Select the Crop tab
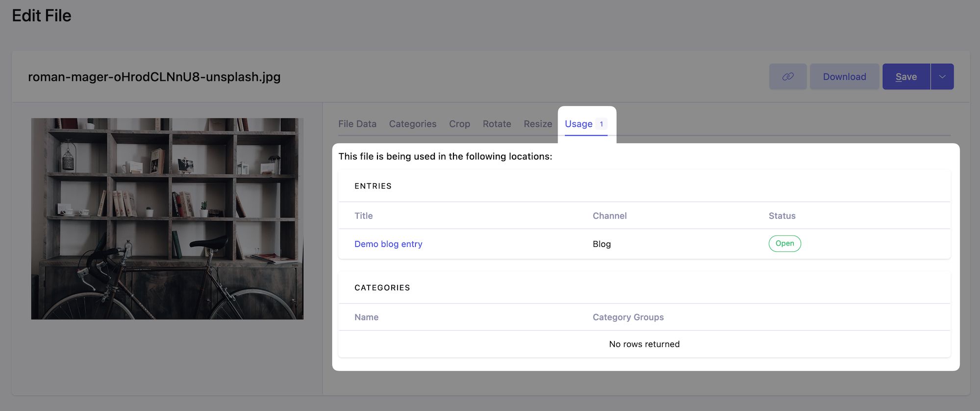The height and width of the screenshot is (411, 980). coord(459,124)
